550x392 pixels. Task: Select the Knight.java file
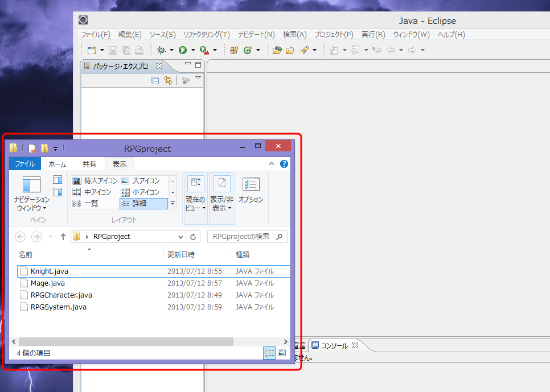click(154, 271)
